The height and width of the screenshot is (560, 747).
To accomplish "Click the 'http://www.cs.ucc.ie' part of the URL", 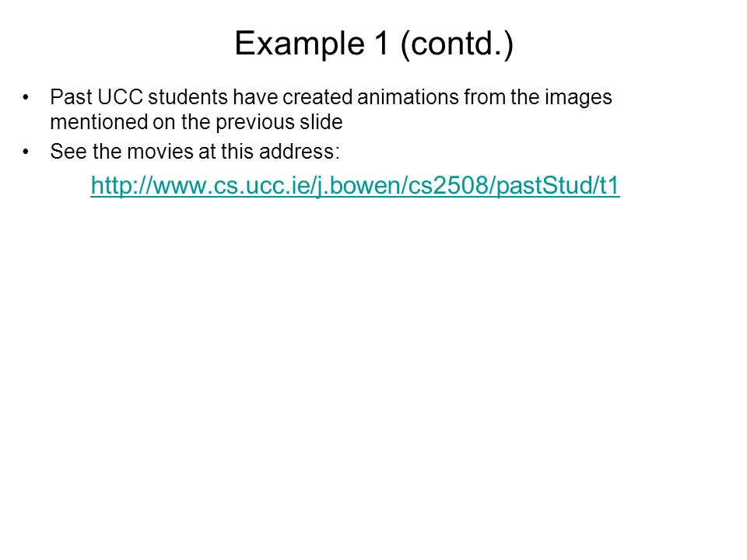I will coord(201,185).
